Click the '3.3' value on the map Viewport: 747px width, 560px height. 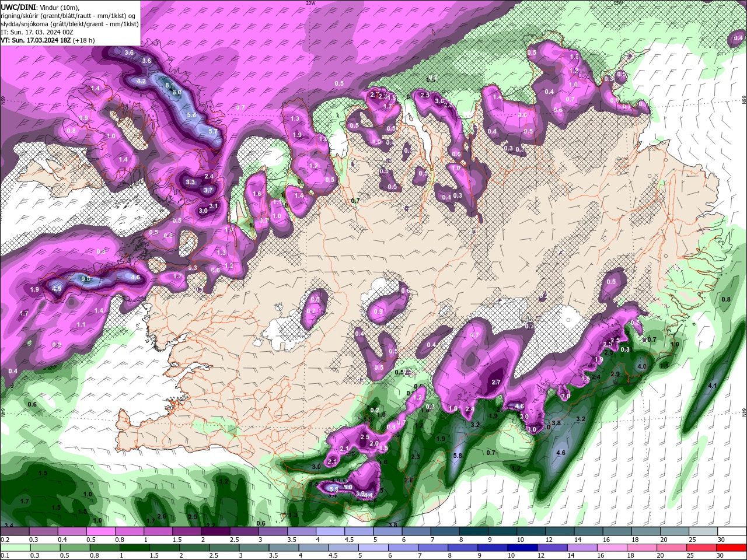190,182
